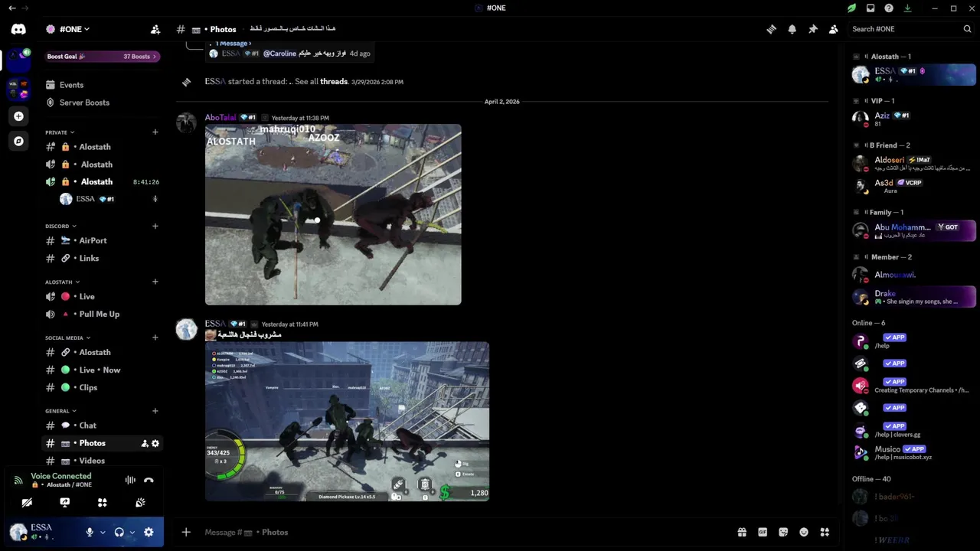980x551 pixels.
Task: Open emoji picker
Action: coord(804,532)
